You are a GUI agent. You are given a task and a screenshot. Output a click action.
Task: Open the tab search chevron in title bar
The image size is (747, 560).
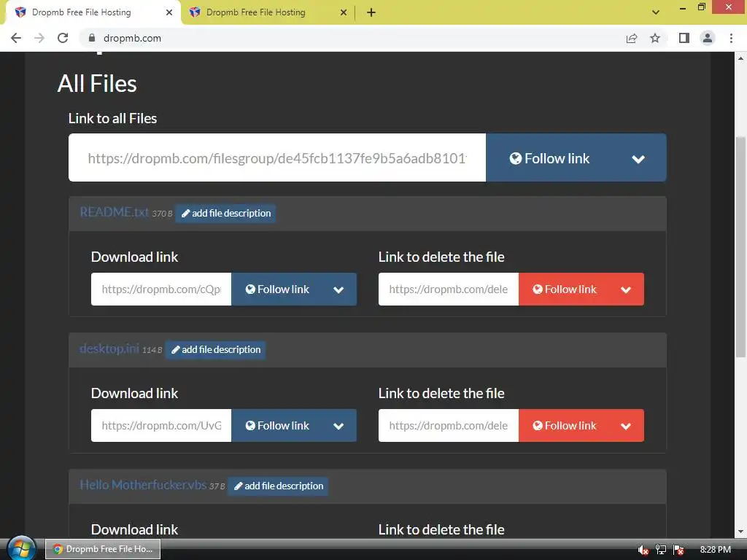[656, 12]
